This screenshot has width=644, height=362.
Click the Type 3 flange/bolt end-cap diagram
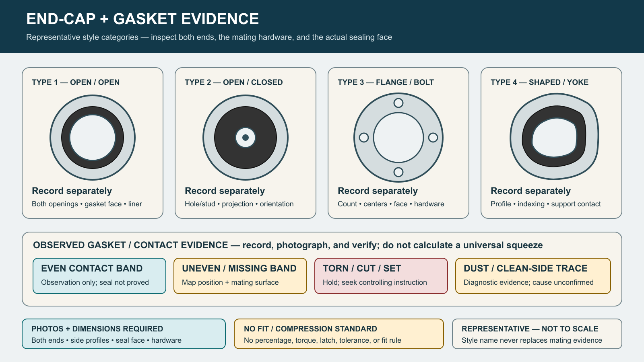pos(398,138)
